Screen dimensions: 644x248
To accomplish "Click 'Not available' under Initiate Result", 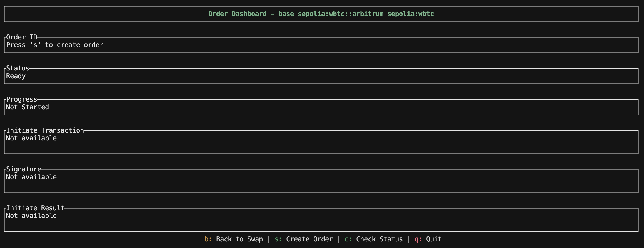I will [31, 216].
